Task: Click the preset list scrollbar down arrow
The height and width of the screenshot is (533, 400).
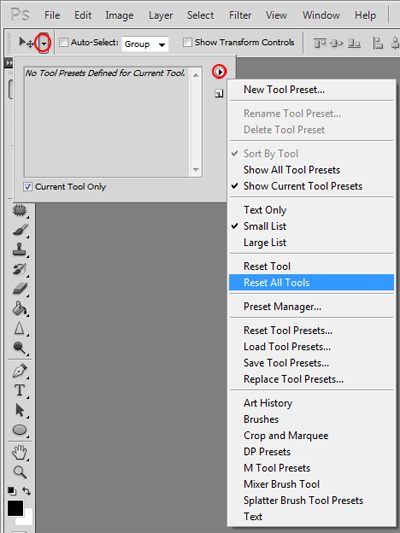Action: point(196,170)
